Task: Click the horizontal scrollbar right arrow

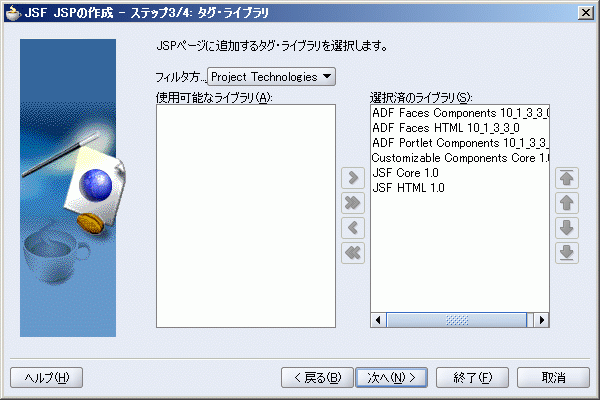Action: (x=541, y=320)
